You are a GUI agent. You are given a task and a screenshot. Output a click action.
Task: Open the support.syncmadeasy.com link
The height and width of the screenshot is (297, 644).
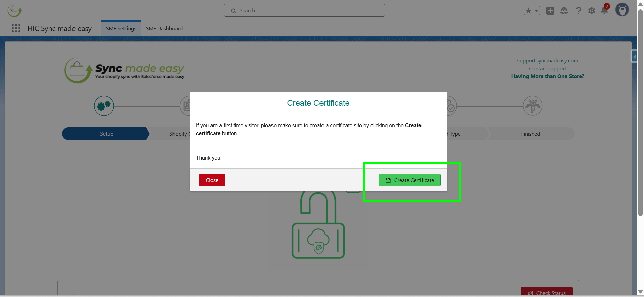[547, 61]
